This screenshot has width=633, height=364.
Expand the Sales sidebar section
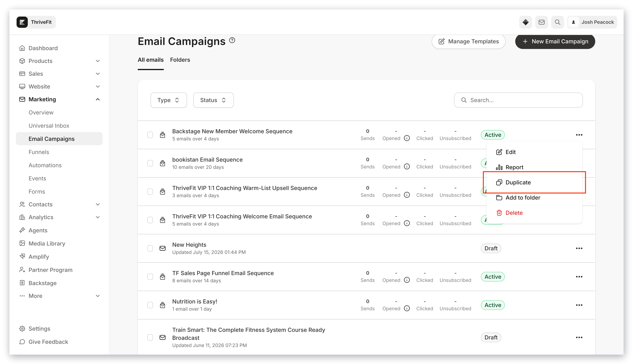pyautogui.click(x=98, y=74)
